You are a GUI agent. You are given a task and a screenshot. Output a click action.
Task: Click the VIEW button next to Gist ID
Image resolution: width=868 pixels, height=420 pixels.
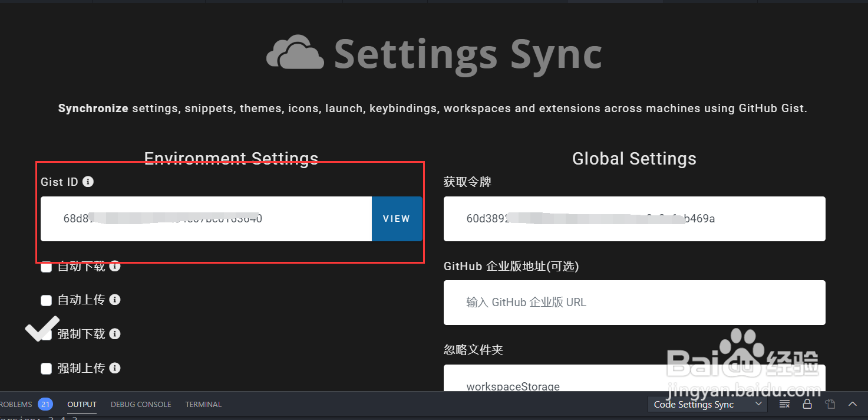[397, 219]
